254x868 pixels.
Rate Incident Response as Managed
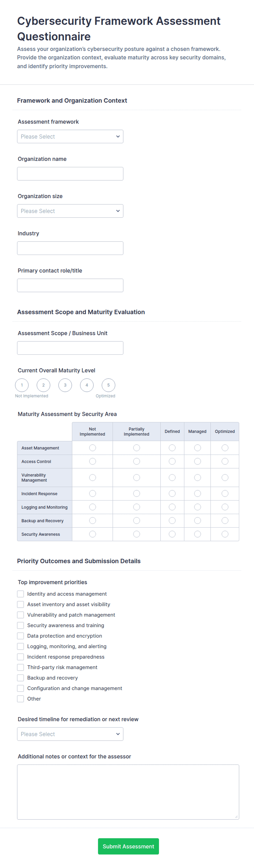click(x=198, y=494)
